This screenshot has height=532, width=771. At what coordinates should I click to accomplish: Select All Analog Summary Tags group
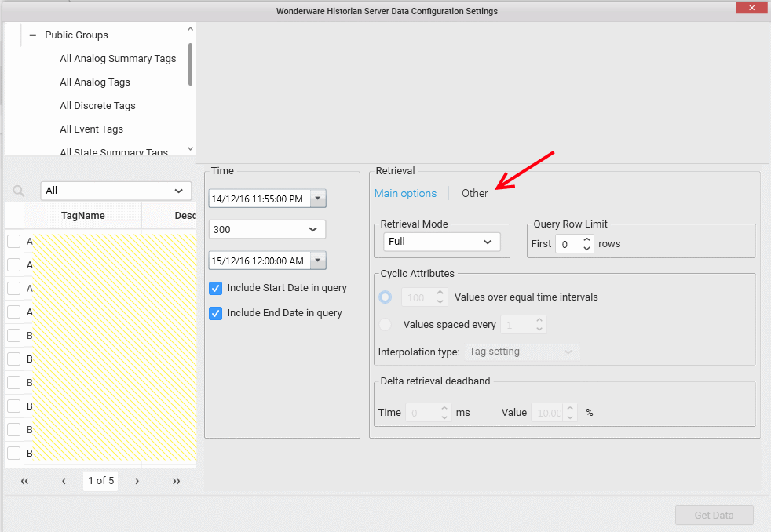point(118,58)
